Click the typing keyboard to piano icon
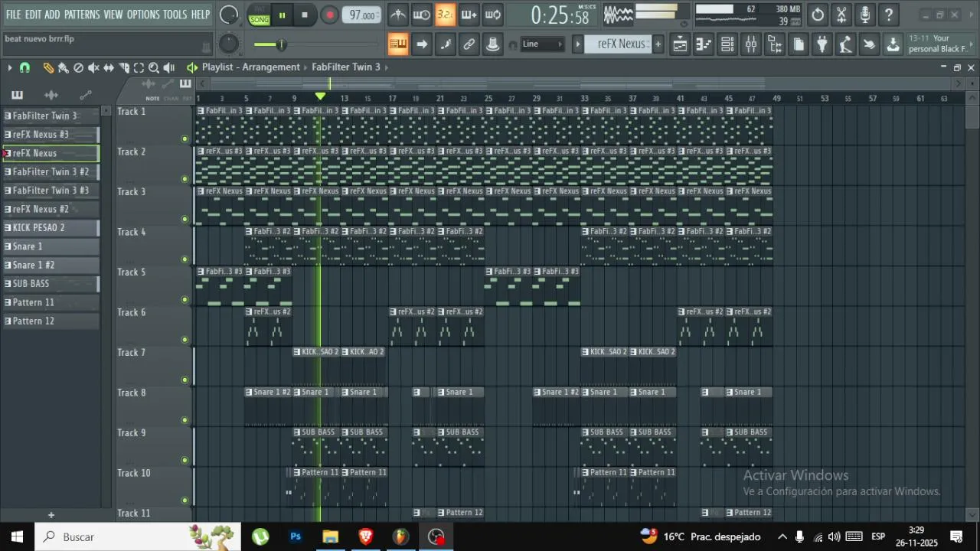Image resolution: width=980 pixels, height=551 pixels. [x=398, y=44]
